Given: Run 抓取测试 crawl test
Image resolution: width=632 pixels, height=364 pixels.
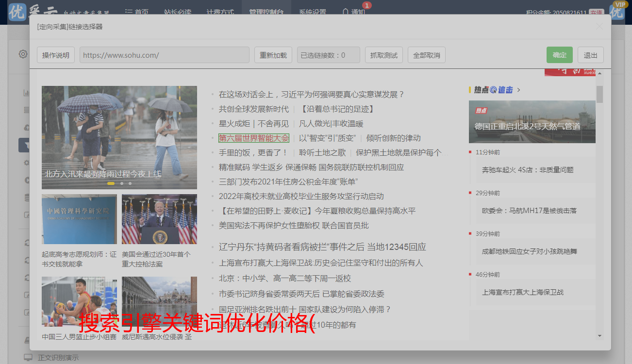Looking at the screenshot, I should tap(384, 55).
